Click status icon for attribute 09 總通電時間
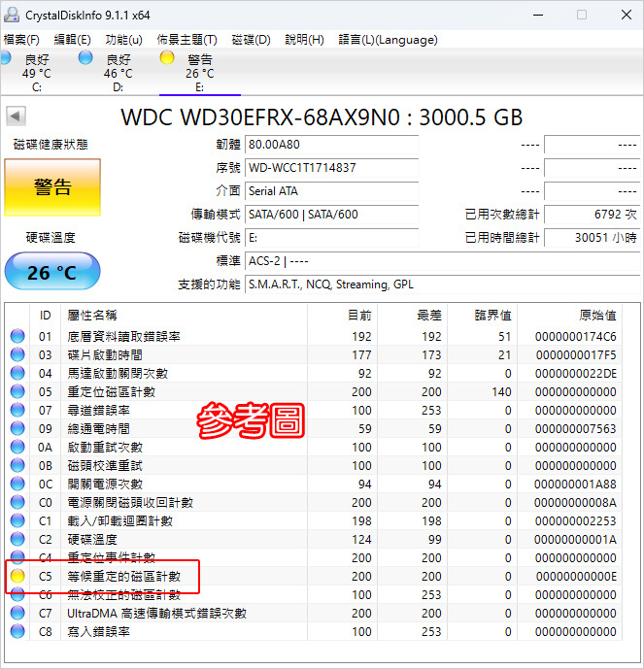Image resolution: width=644 pixels, height=669 pixels. click(17, 428)
